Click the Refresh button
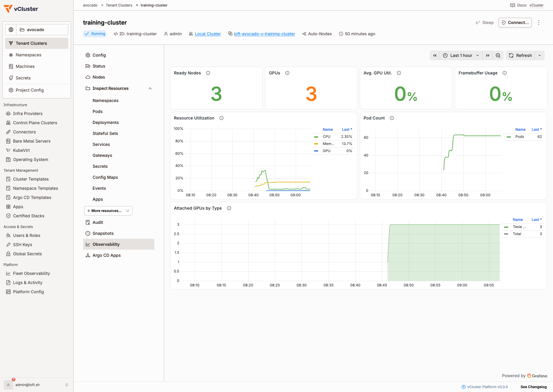Viewport: 553px width, 392px height. pyautogui.click(x=520, y=55)
